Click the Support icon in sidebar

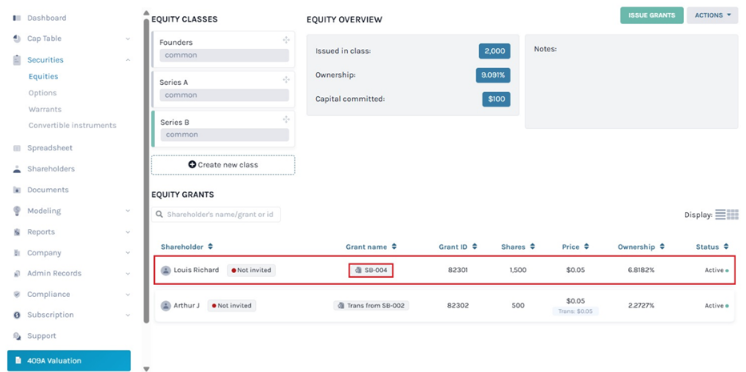[x=17, y=336]
